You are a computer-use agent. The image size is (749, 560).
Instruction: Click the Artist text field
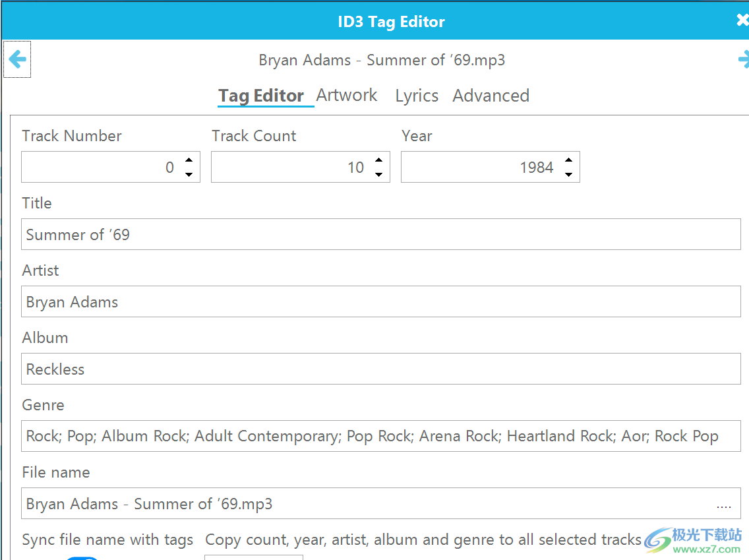pyautogui.click(x=380, y=301)
